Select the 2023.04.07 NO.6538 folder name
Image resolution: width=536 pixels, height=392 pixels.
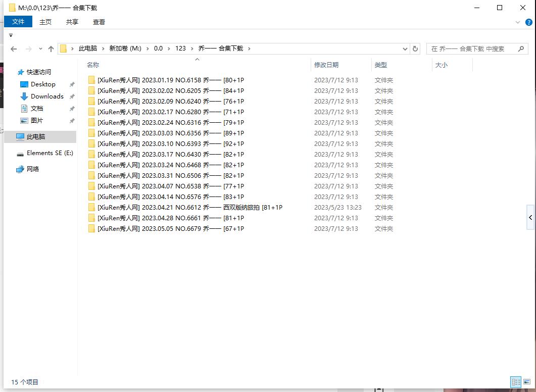(x=171, y=186)
